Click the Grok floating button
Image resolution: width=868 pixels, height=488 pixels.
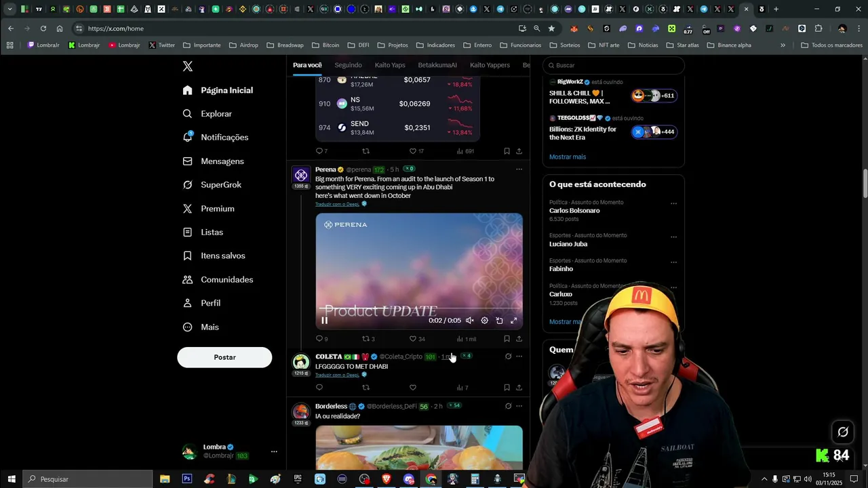[x=843, y=432]
